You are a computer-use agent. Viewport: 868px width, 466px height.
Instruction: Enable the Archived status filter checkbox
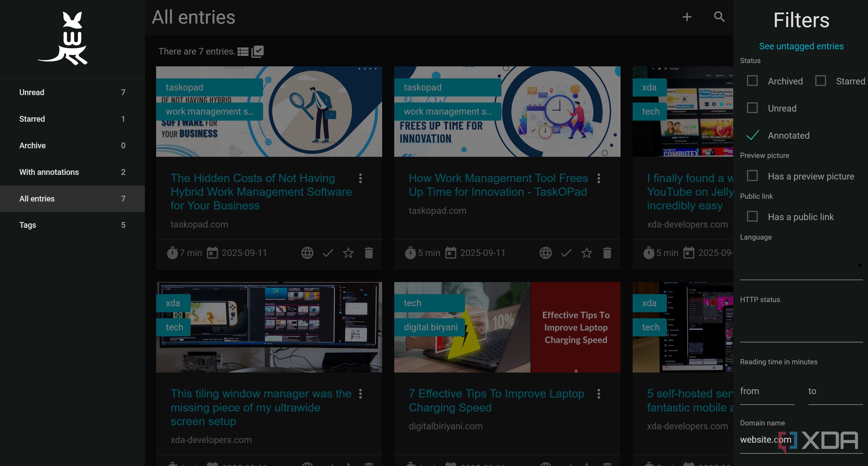point(752,81)
